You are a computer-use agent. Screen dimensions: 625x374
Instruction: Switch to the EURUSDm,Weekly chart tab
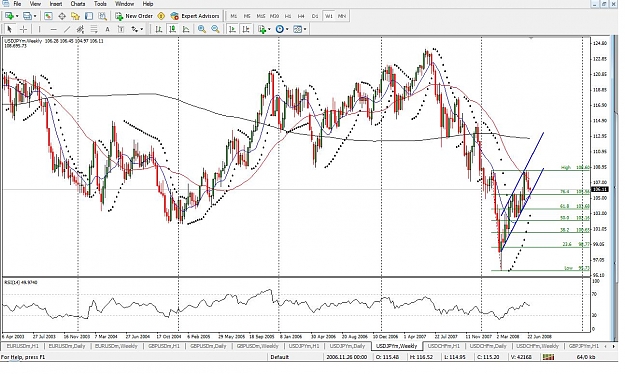[116, 346]
